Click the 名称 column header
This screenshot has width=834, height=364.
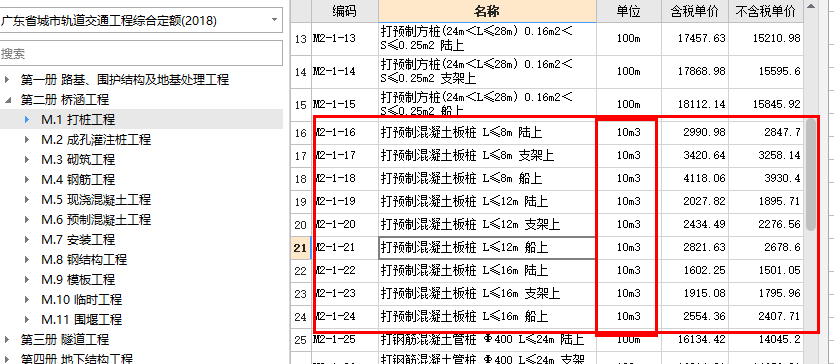click(x=487, y=11)
